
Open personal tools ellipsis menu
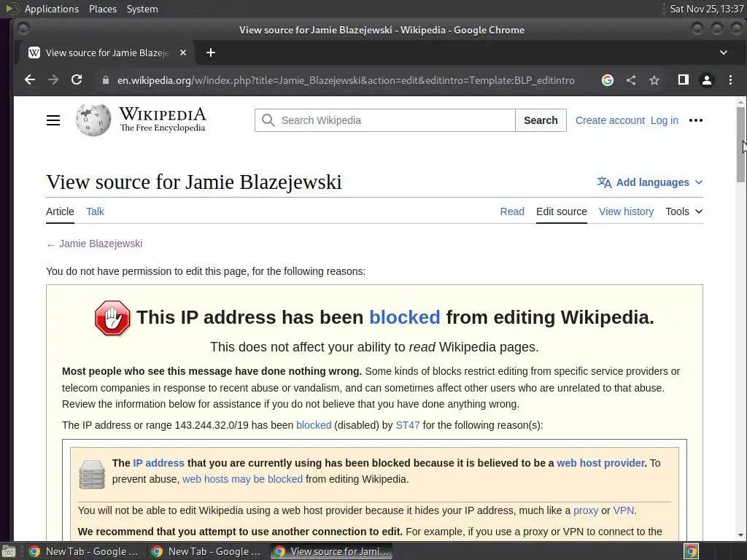[695, 120]
